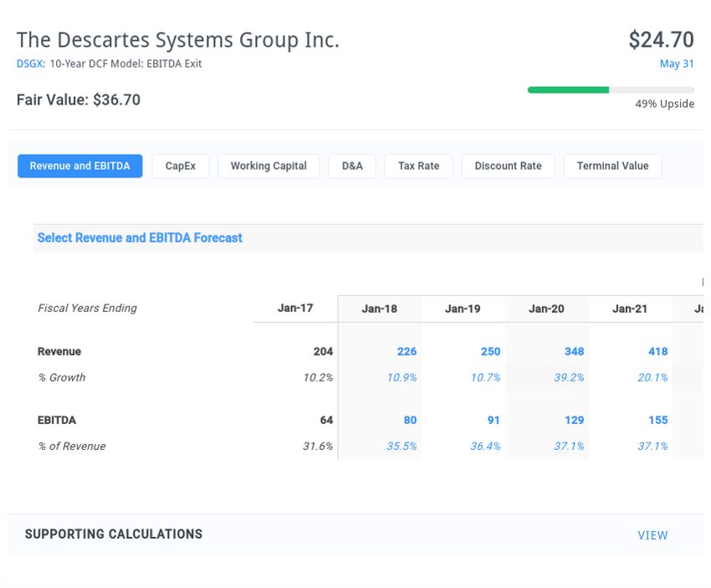The height and width of the screenshot is (588, 711).
Task: Edit Jan-21 revenue value 418
Action: [x=658, y=351]
